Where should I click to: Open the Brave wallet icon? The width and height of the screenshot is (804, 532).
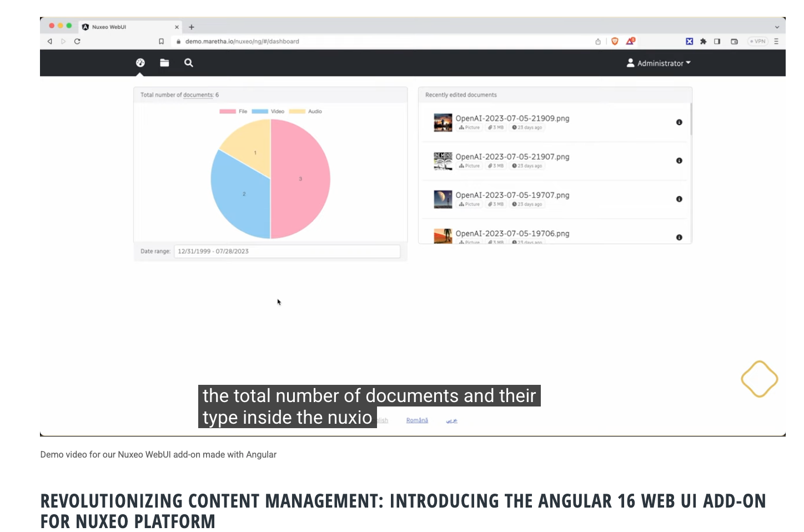735,41
